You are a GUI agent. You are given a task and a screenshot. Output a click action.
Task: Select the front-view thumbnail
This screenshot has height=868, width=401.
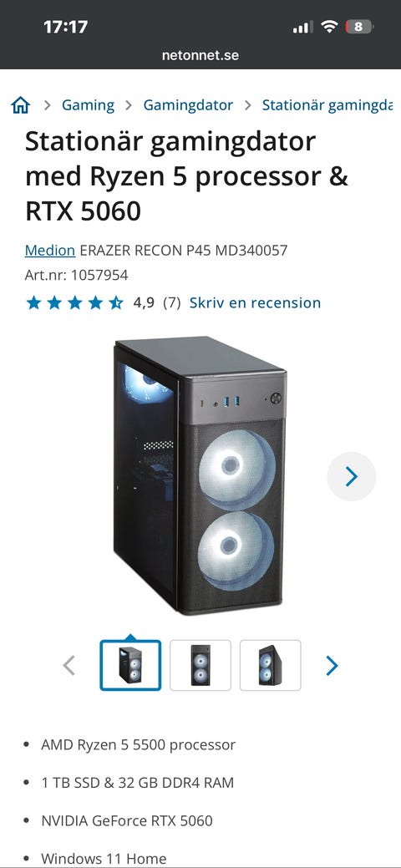click(x=200, y=665)
